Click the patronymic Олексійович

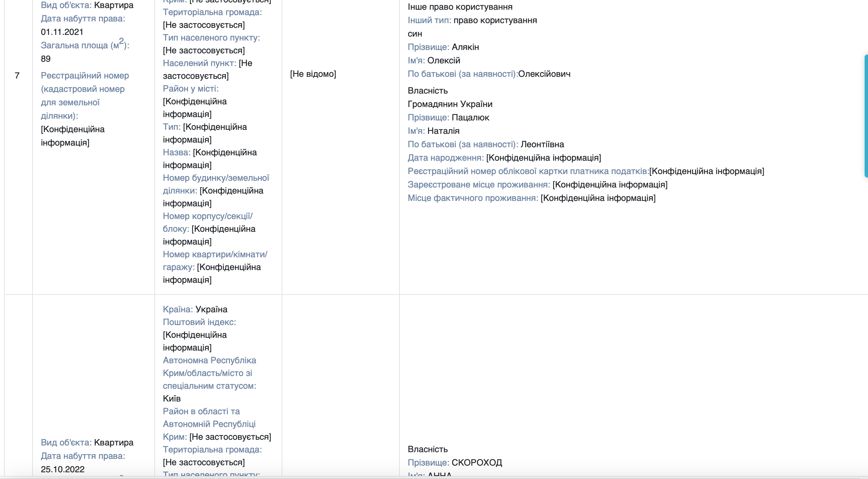click(544, 74)
